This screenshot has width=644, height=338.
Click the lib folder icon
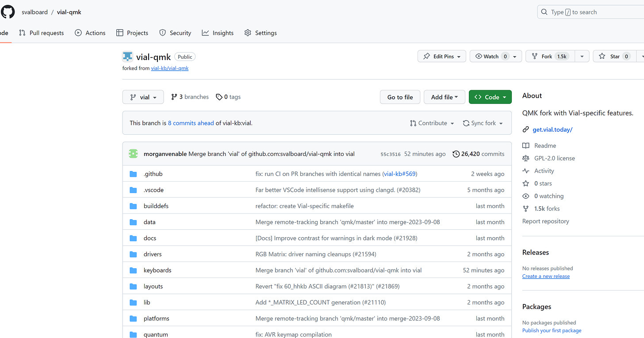(x=133, y=302)
